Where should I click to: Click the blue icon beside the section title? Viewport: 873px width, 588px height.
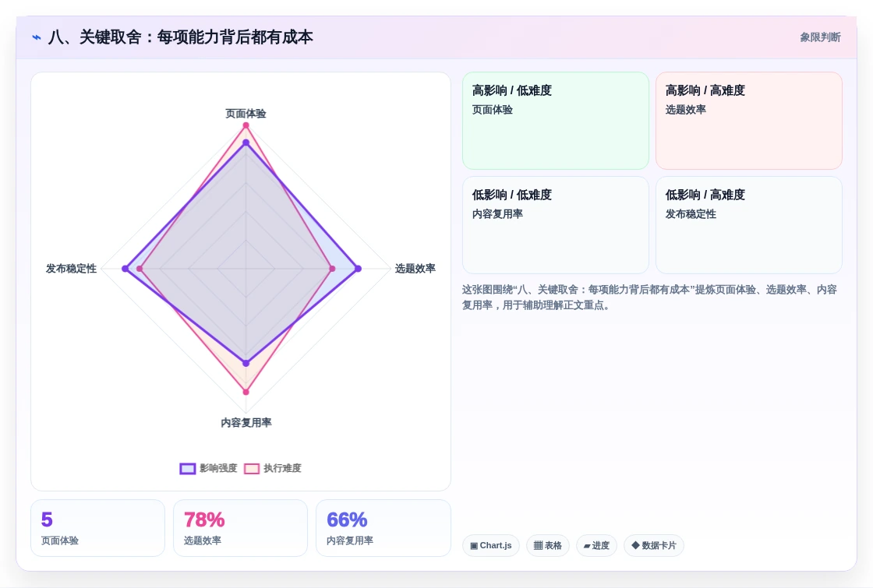click(37, 37)
